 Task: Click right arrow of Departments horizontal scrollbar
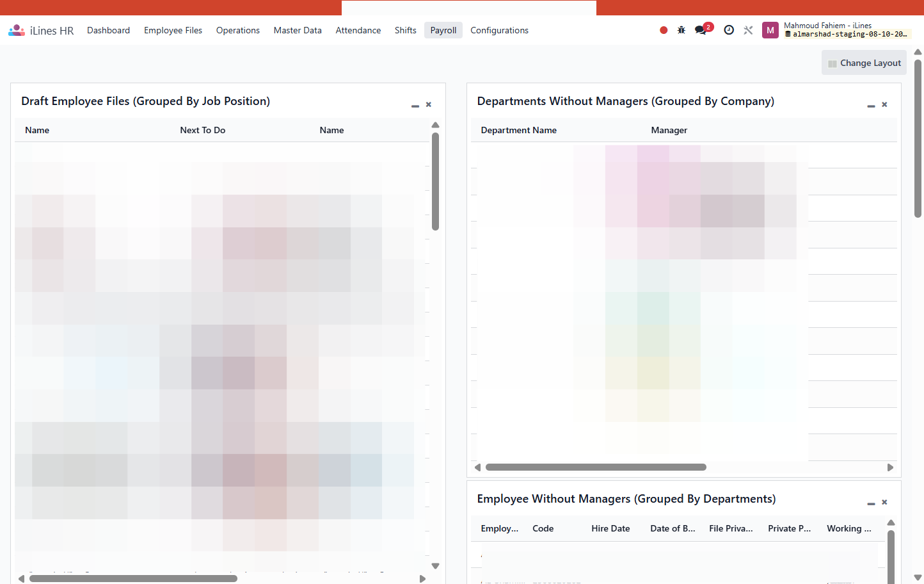coord(890,467)
